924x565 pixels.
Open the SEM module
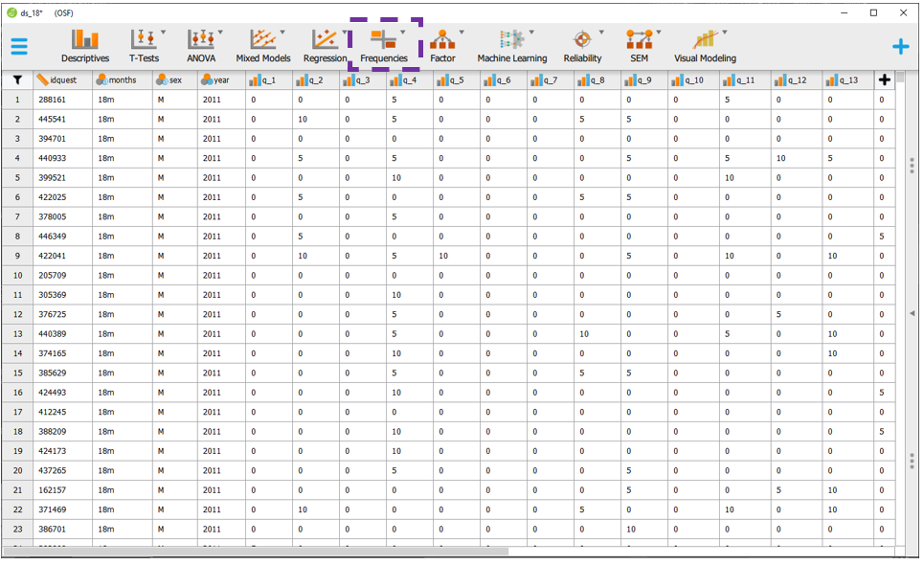pyautogui.click(x=639, y=45)
